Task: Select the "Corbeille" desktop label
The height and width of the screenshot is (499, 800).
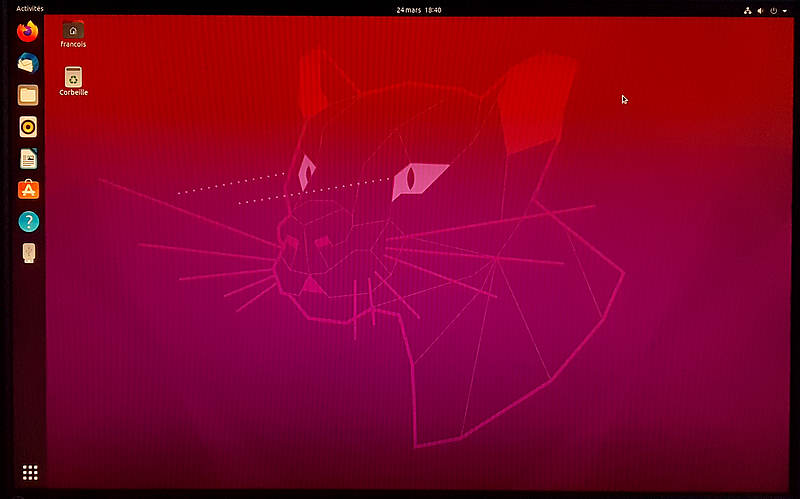Action: [x=73, y=92]
